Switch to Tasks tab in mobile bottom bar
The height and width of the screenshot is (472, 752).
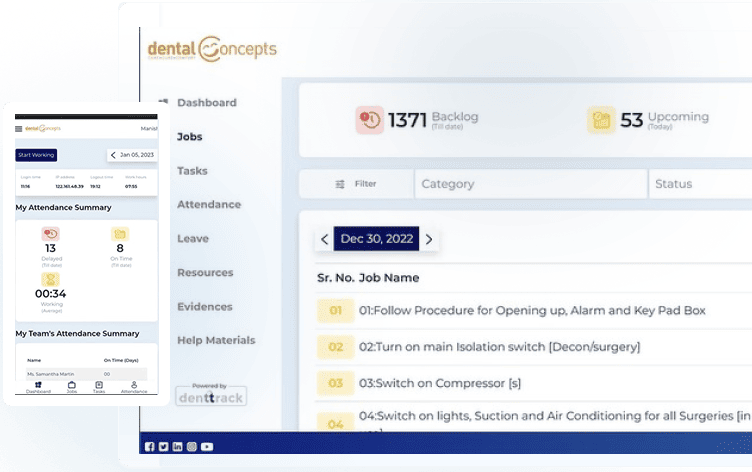[x=99, y=388]
